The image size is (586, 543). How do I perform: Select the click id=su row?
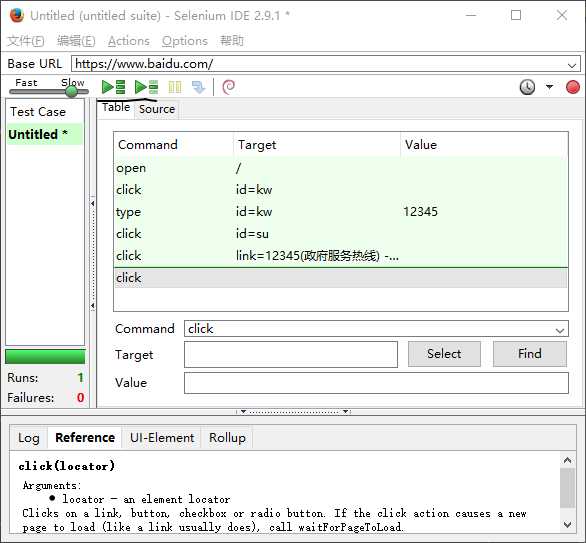(x=340, y=234)
